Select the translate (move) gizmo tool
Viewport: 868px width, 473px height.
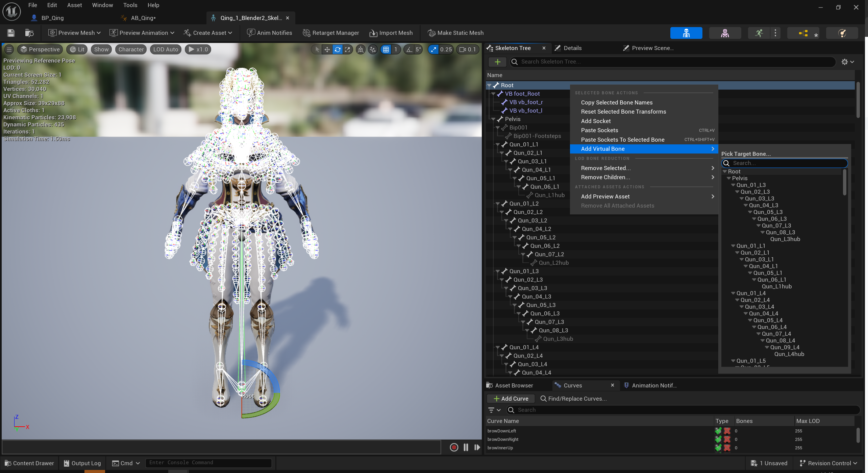pos(327,50)
